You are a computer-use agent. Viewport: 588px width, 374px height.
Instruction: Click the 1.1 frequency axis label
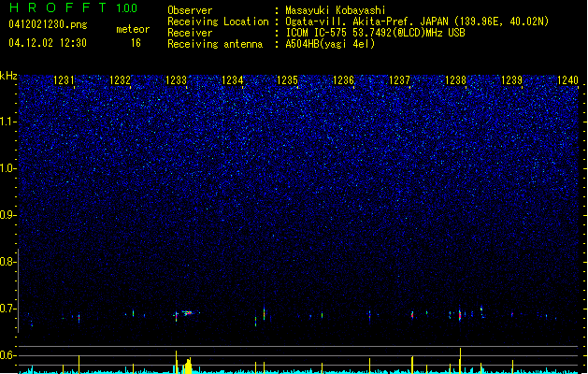coord(8,122)
